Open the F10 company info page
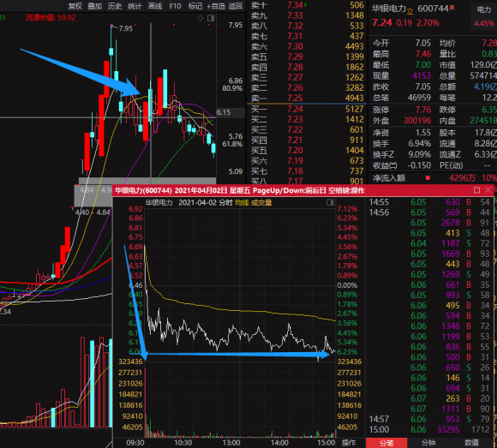The width and height of the screenshot is (497, 448). [175, 6]
